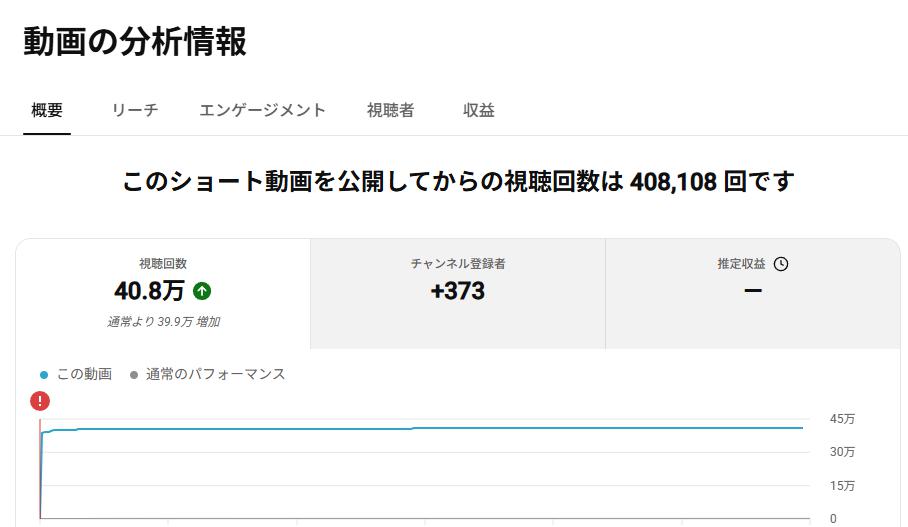Image resolution: width=908 pixels, height=527 pixels.
Task: Click the 通常より 39.9万 増加 text
Action: (x=163, y=321)
